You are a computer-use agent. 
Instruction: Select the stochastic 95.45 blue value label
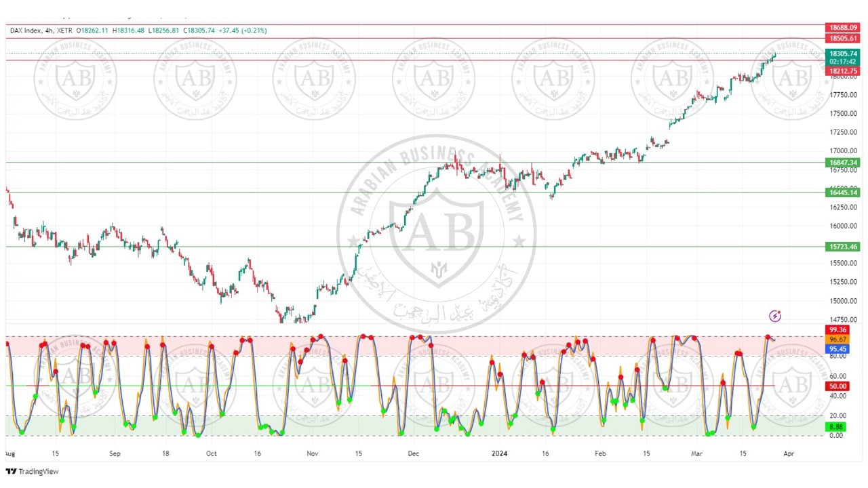tap(836, 348)
